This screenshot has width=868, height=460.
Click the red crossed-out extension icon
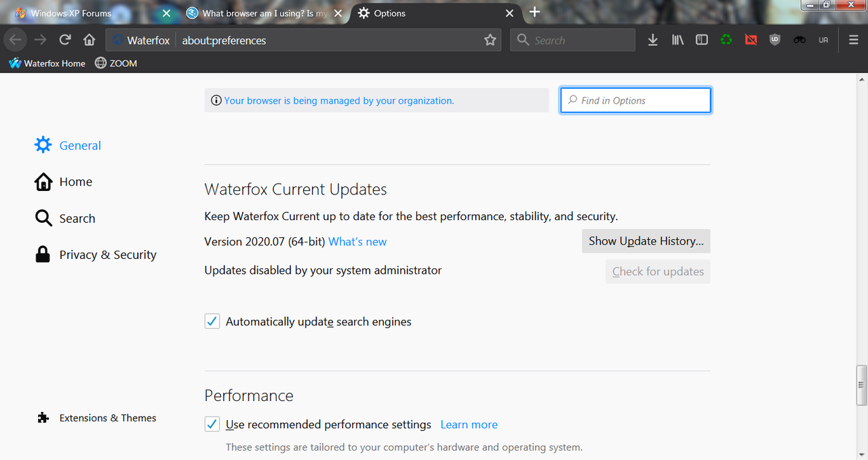pyautogui.click(x=751, y=40)
